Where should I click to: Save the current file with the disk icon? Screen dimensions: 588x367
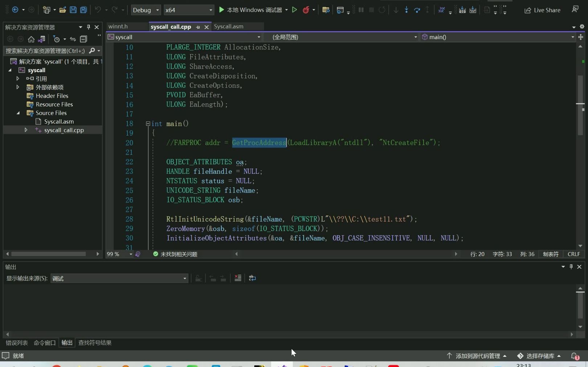[73, 10]
